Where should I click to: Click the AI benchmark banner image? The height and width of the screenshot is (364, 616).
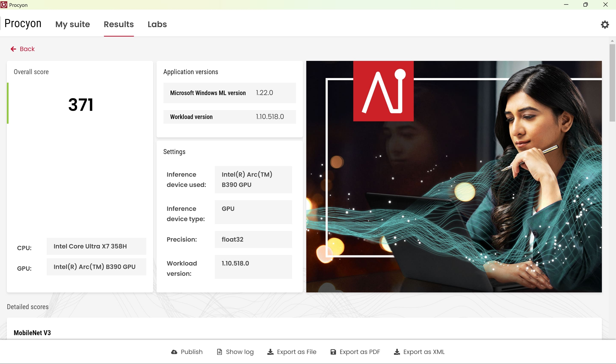[x=454, y=177]
